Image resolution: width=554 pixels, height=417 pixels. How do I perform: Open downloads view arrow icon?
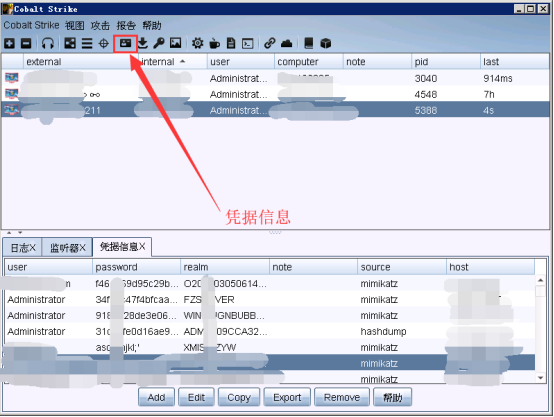point(143,43)
